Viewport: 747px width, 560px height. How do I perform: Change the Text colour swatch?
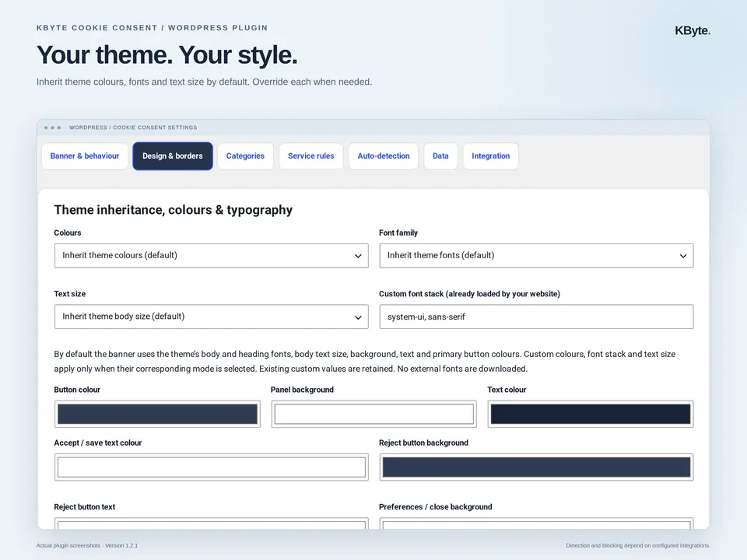tap(591, 415)
